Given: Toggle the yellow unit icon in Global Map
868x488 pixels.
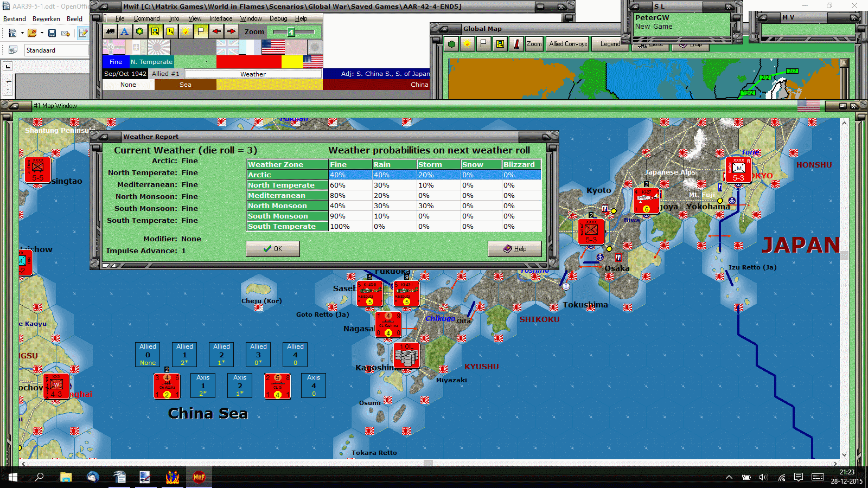Looking at the screenshot, I should (500, 44).
